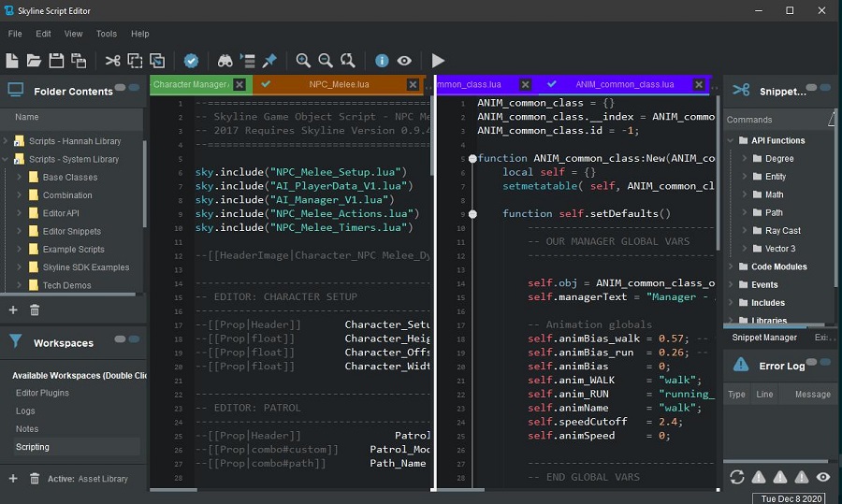Toggle the eye icon in main toolbar
The image size is (842, 504).
coord(404,61)
